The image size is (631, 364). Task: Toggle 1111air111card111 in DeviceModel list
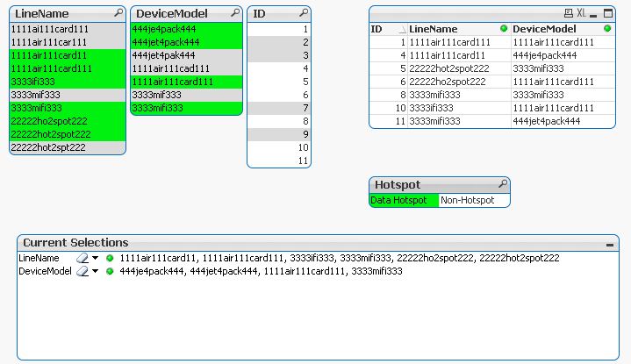[186, 82]
